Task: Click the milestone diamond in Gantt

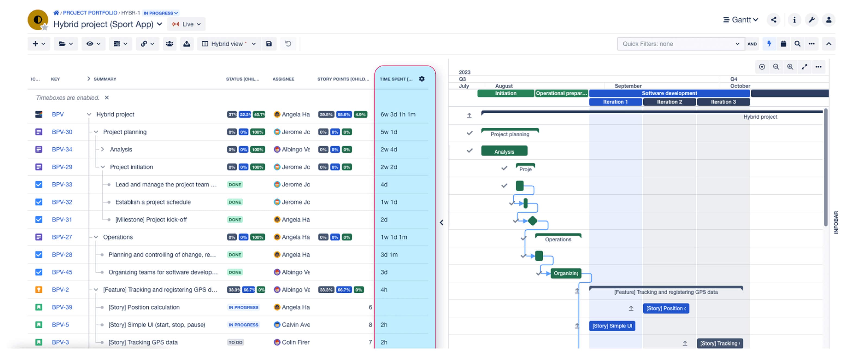Action: click(532, 221)
